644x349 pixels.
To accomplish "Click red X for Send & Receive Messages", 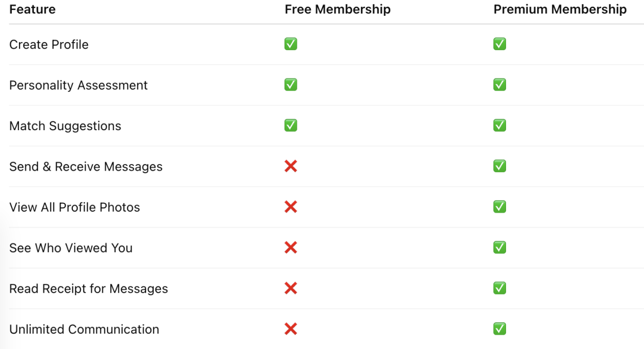I will click(291, 166).
